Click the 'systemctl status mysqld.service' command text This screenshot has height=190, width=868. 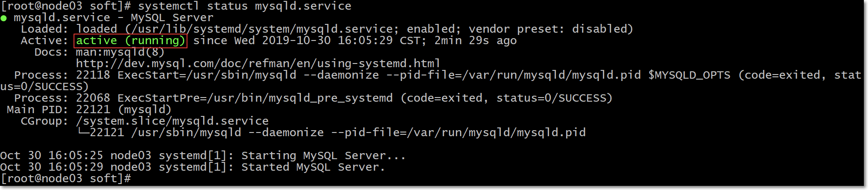pyautogui.click(x=244, y=6)
